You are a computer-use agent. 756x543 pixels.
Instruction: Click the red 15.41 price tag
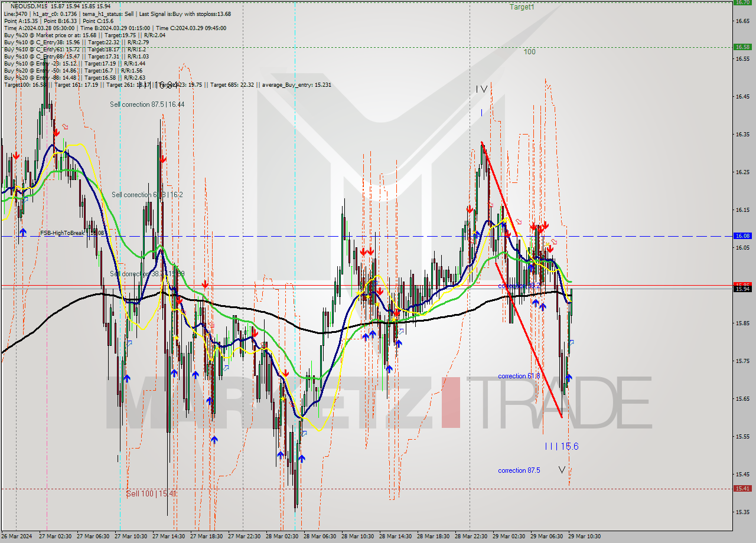(x=742, y=488)
